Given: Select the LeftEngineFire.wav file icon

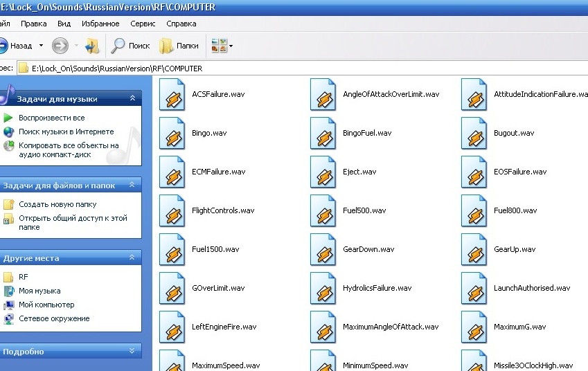Looking at the screenshot, I should (172, 327).
